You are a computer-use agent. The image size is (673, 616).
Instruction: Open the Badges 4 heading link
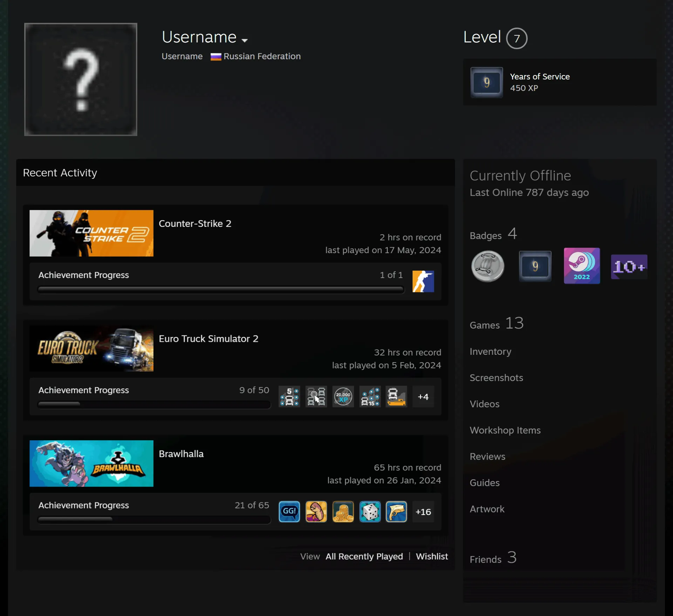[494, 234]
